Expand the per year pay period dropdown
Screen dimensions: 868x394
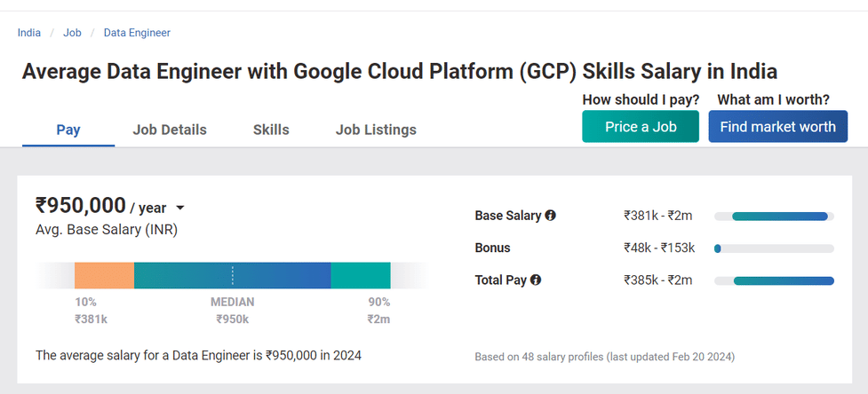coord(180,209)
